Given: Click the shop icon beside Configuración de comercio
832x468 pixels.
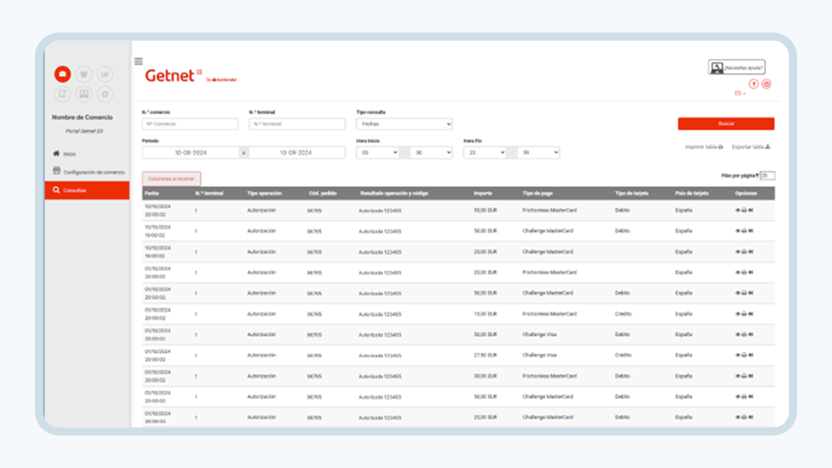Looking at the screenshot, I should click(57, 171).
